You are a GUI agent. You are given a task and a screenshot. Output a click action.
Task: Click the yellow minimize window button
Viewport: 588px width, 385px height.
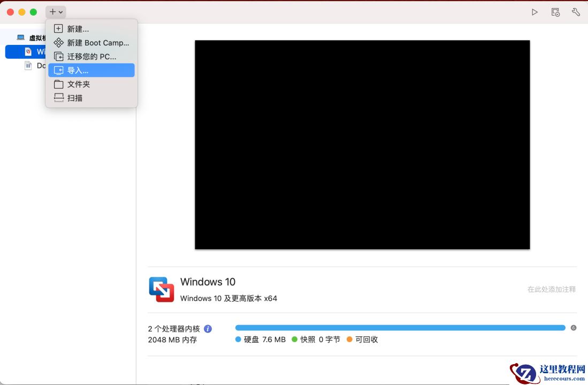point(22,12)
